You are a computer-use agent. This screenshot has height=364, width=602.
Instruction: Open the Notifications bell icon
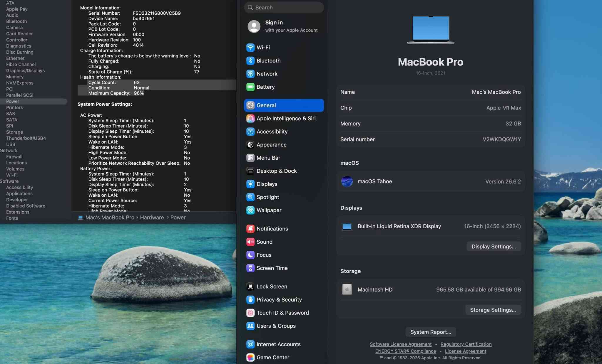pyautogui.click(x=250, y=229)
